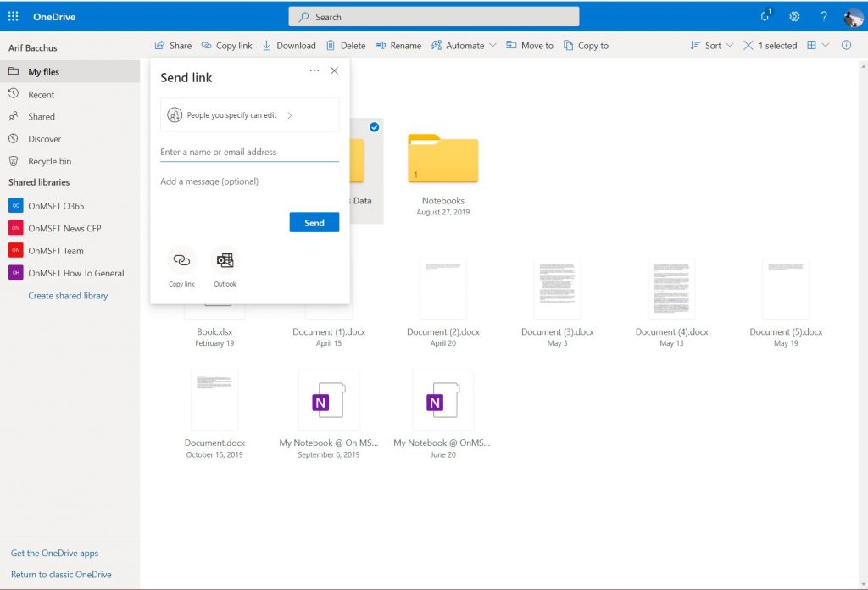Open the Recycle bin
The height and width of the screenshot is (590, 868).
pos(70,161)
